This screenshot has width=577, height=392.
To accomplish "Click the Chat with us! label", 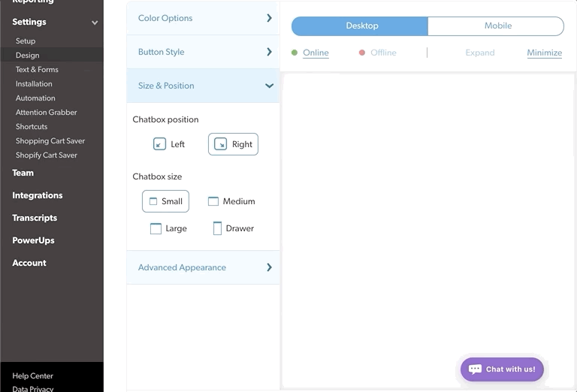I will click(510, 369).
